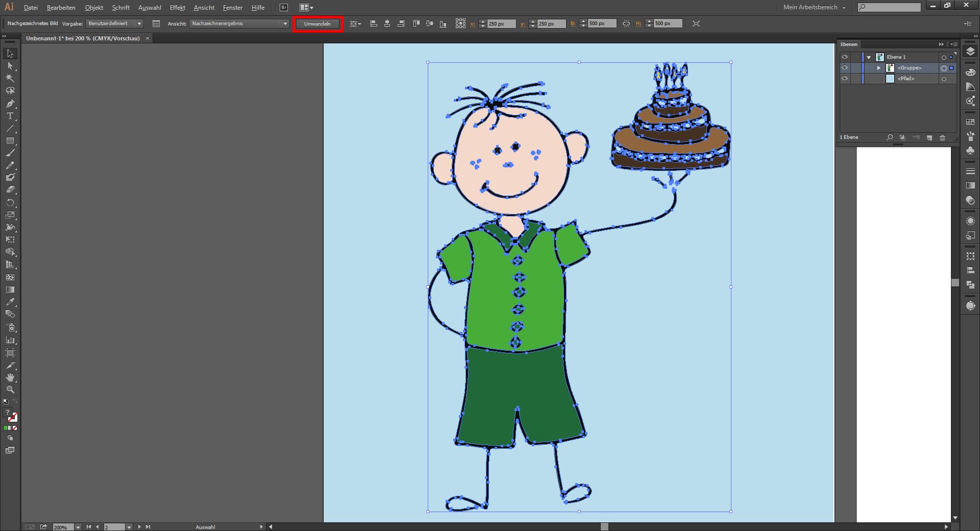The image size is (980, 531).
Task: Choose the Zoom magnifier tool
Action: click(x=10, y=390)
